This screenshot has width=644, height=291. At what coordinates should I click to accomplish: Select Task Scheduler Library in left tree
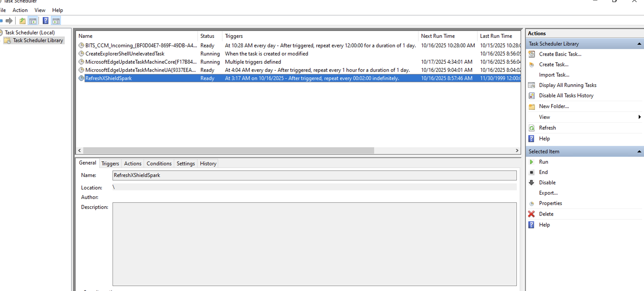[x=38, y=40]
